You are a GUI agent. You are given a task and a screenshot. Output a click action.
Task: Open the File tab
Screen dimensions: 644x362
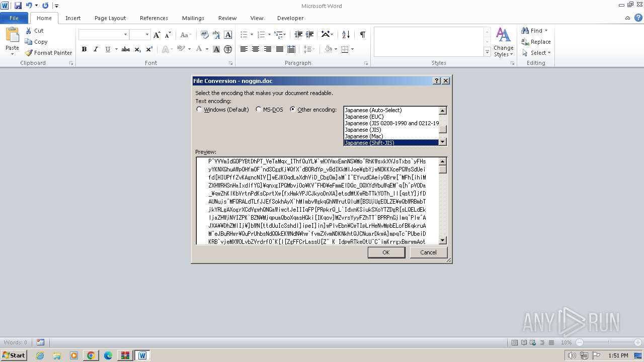tap(14, 18)
